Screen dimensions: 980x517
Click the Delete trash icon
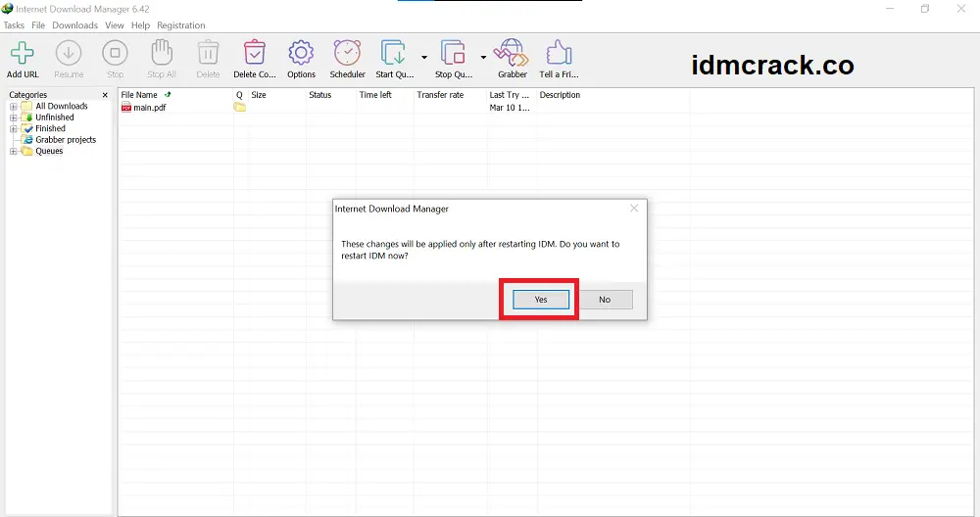208,54
